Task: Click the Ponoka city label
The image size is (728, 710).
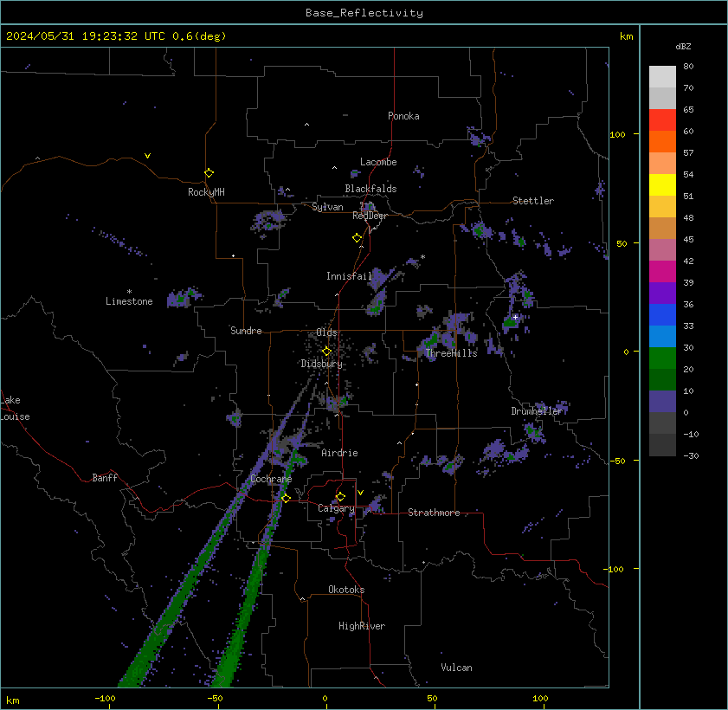Action: coord(403,116)
